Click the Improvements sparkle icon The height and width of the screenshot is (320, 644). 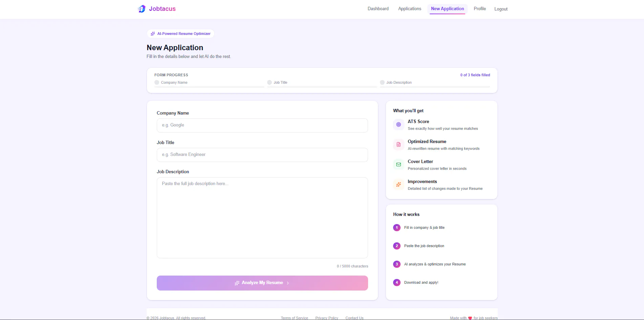[399, 184]
